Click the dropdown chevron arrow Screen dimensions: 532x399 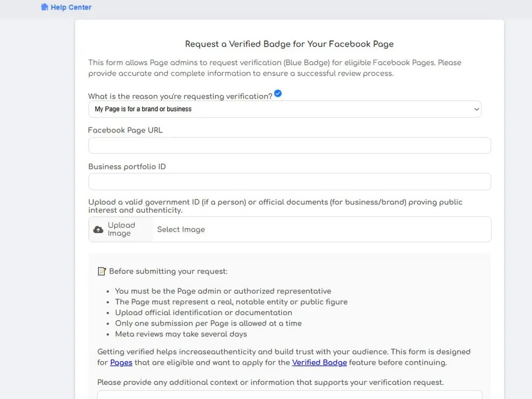tap(476, 109)
